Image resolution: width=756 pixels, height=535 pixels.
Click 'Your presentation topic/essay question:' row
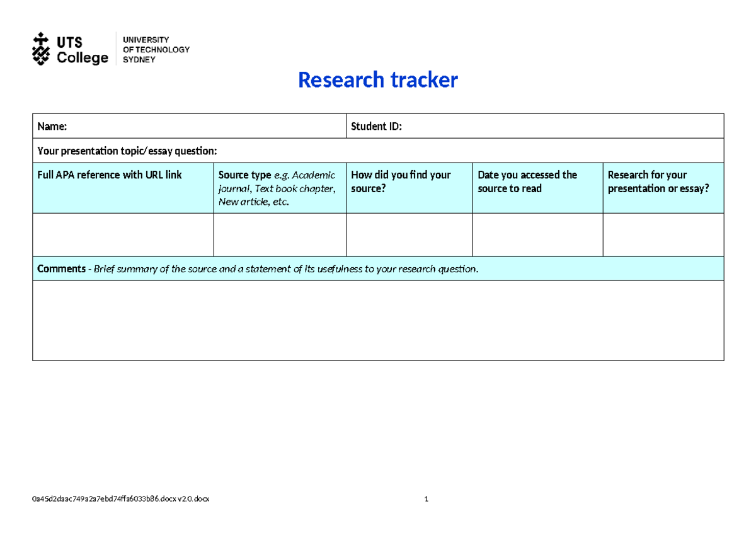(x=378, y=151)
